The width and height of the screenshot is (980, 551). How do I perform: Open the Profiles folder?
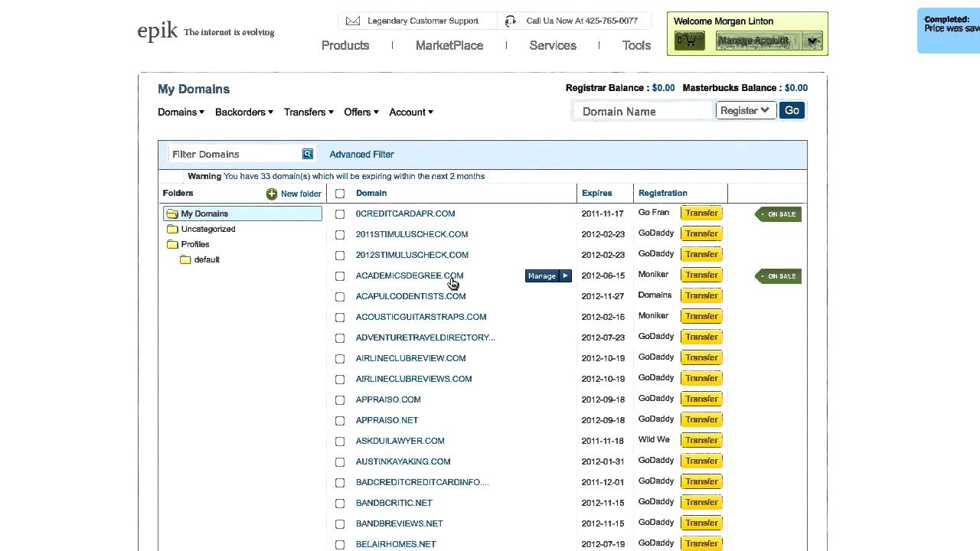pyautogui.click(x=188, y=244)
